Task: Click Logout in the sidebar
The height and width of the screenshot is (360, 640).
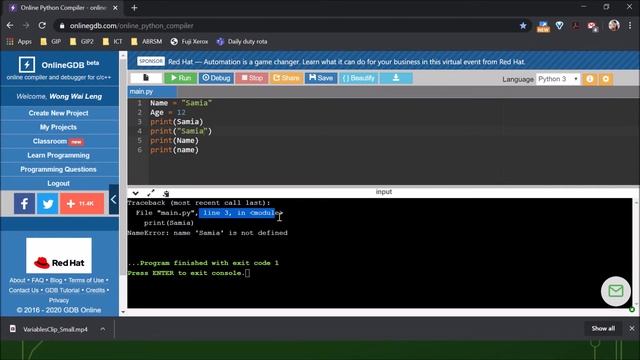Action: coord(58,183)
